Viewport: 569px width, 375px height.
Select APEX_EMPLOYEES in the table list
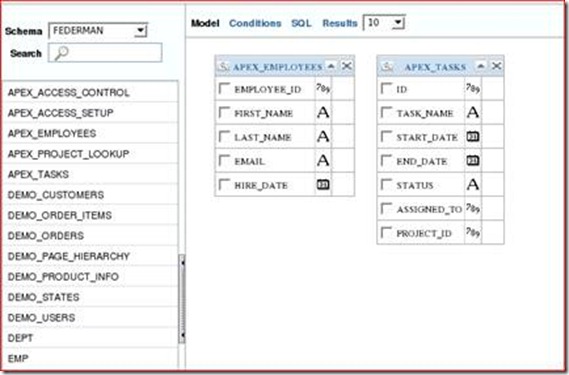coord(90,133)
